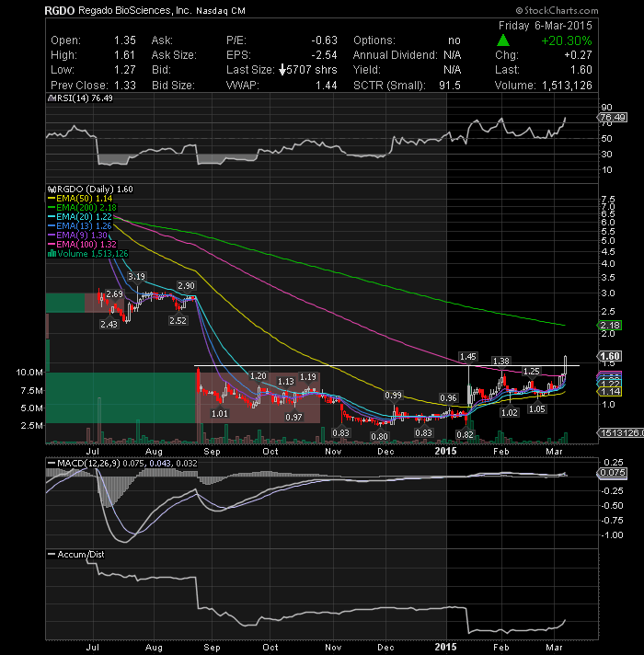Click the 2.52 low price annotation
The image size is (644, 655).
pos(178,321)
